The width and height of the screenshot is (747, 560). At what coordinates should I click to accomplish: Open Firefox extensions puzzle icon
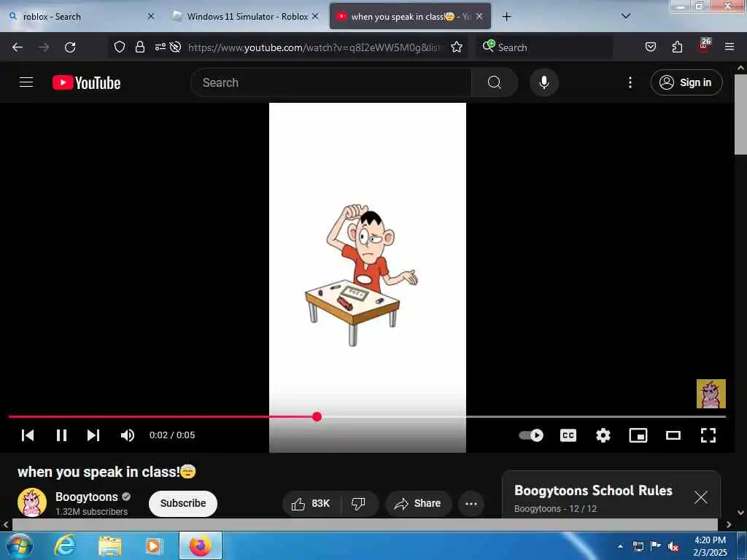[x=677, y=47]
